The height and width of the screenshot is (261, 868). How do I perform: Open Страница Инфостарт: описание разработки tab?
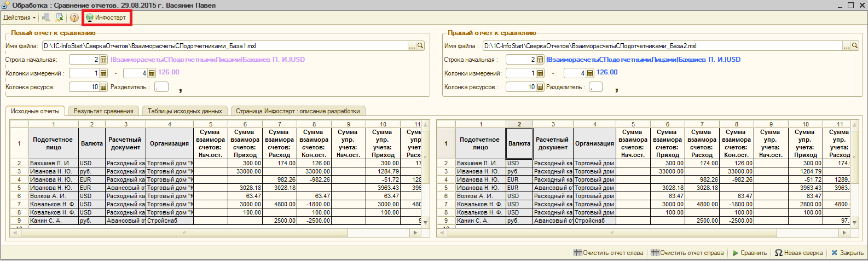click(298, 111)
